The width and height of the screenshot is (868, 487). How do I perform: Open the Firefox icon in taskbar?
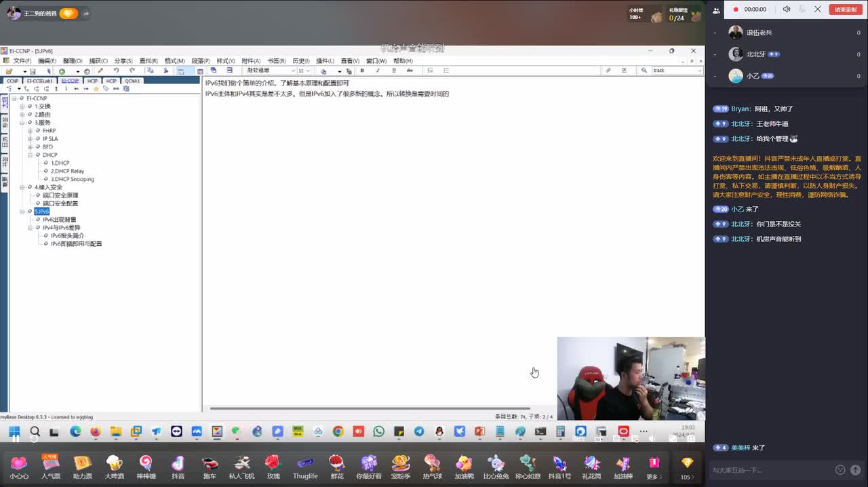click(x=95, y=431)
